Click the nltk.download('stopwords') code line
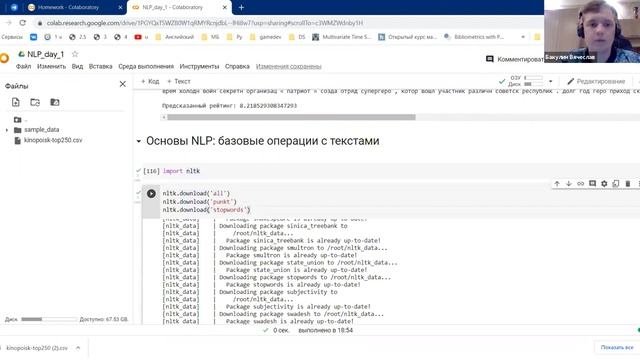Viewport: 640px width, 360px height. [x=206, y=210]
